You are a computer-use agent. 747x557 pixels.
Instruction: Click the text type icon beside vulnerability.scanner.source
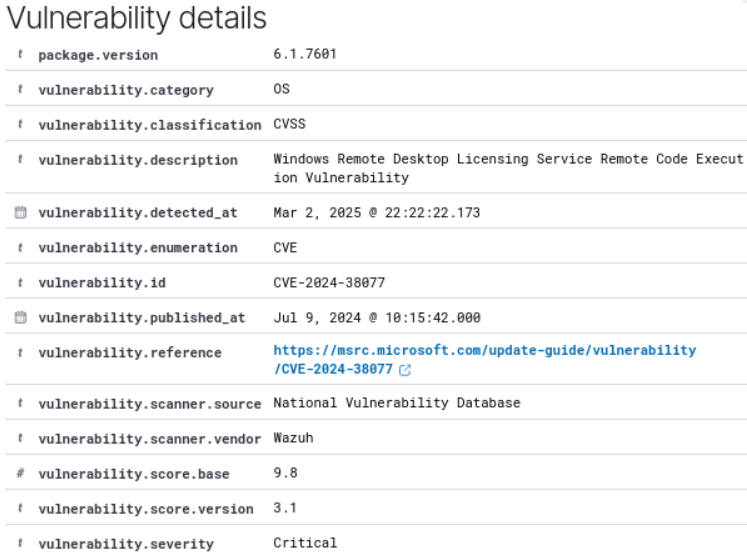(x=20, y=403)
